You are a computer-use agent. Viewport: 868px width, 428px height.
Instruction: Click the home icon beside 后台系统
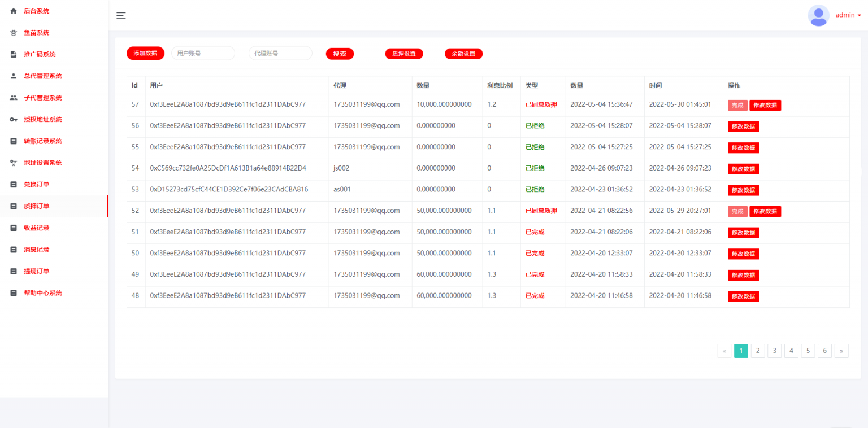click(x=14, y=11)
